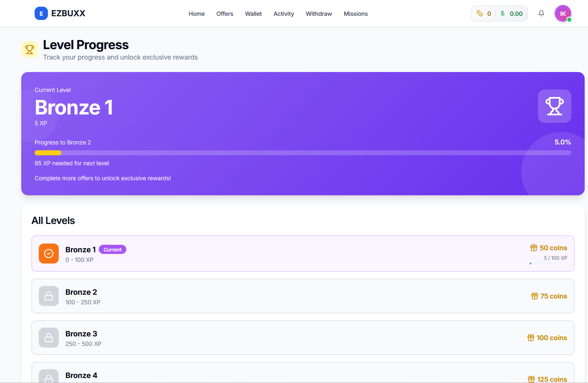Open the Withdraw page

tap(319, 14)
